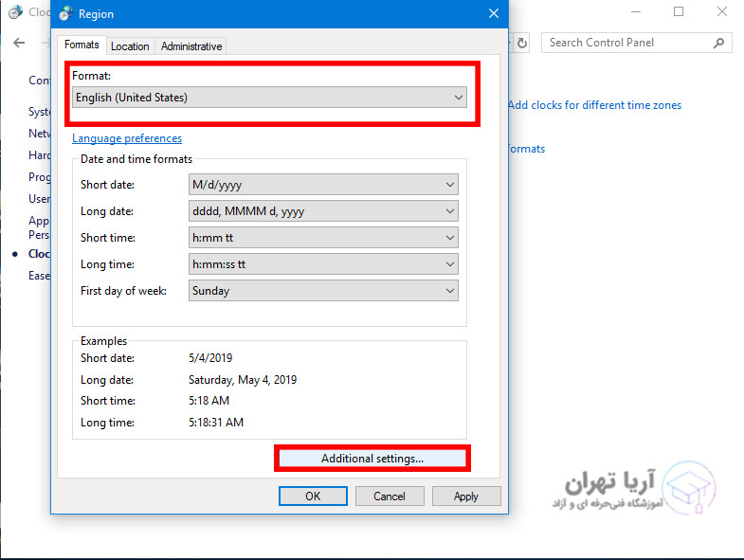Click the magnifier icon in Search Control Panel
The height and width of the screenshot is (560, 744).
click(718, 43)
